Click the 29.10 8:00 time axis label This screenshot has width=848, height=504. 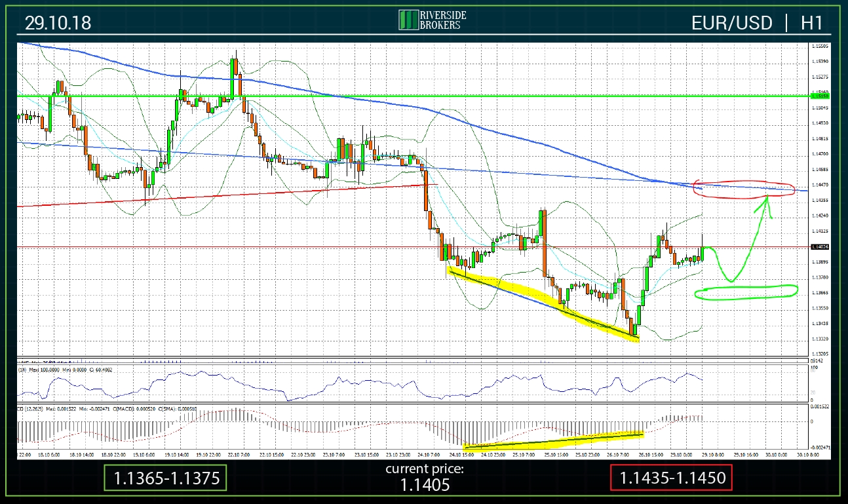click(713, 454)
